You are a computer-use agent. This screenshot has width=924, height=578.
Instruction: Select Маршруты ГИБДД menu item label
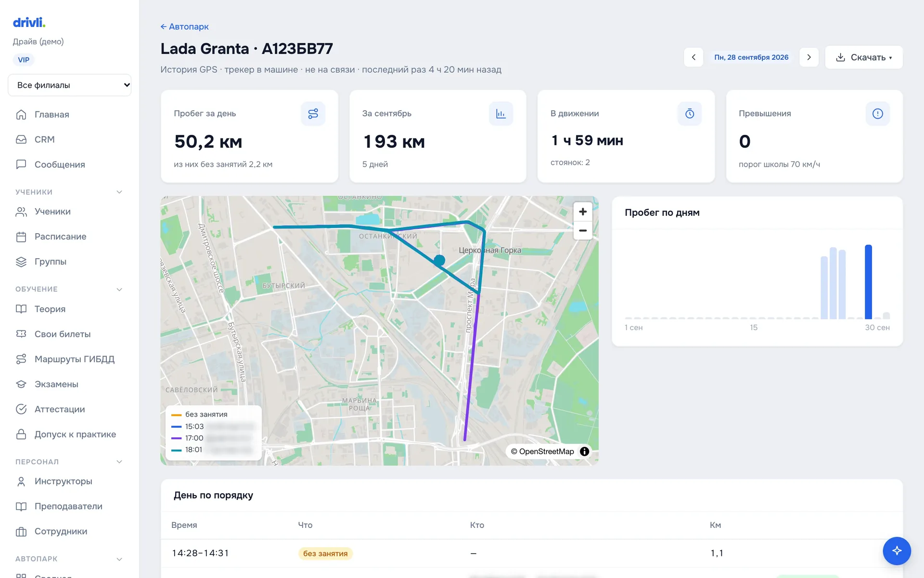pyautogui.click(x=75, y=359)
